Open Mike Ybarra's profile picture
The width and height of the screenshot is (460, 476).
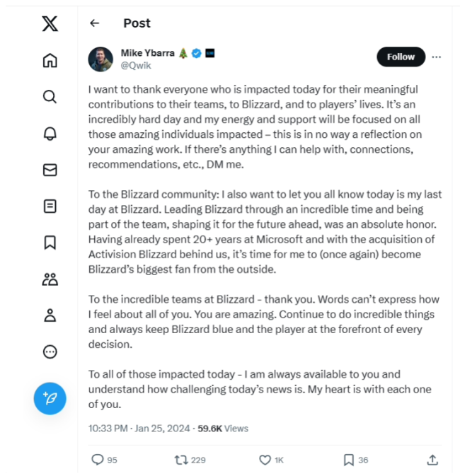[100, 59]
